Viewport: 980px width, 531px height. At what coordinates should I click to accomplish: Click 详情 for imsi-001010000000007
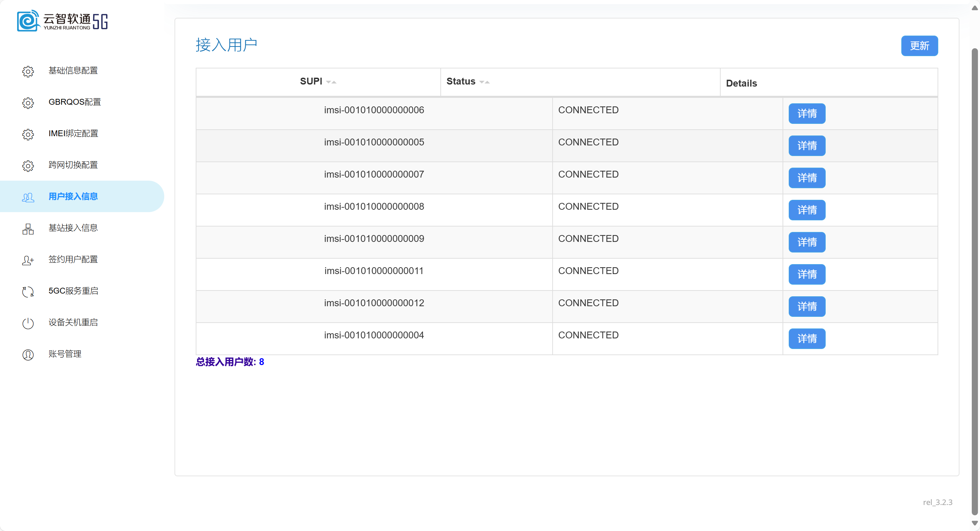tap(807, 178)
